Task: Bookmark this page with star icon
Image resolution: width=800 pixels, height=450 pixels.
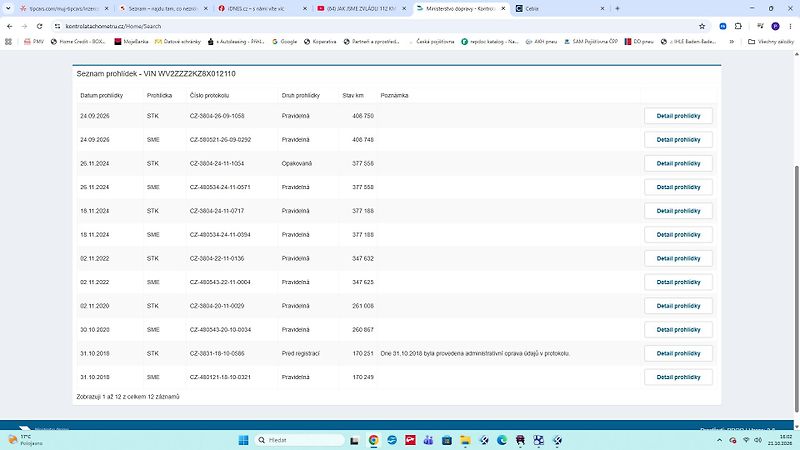Action: 702,26
